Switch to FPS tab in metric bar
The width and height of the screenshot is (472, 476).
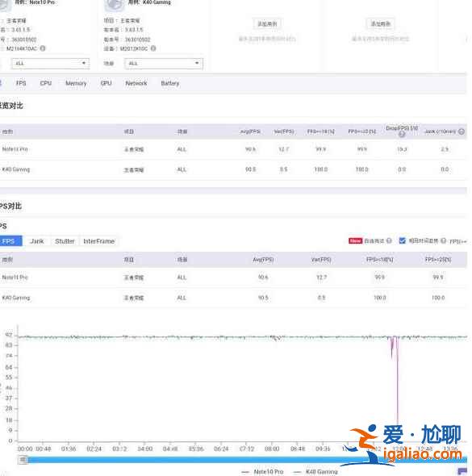coord(21,83)
